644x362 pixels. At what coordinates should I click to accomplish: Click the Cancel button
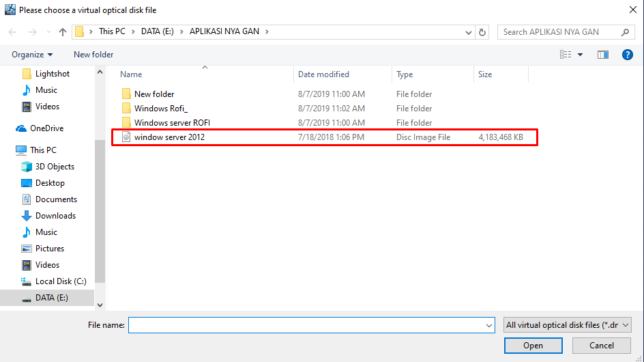pos(602,346)
